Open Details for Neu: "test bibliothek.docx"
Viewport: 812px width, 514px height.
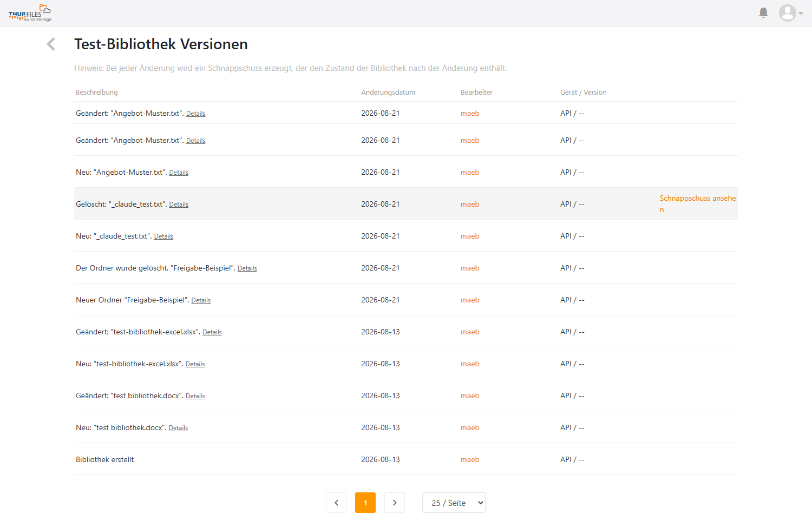[x=178, y=428]
